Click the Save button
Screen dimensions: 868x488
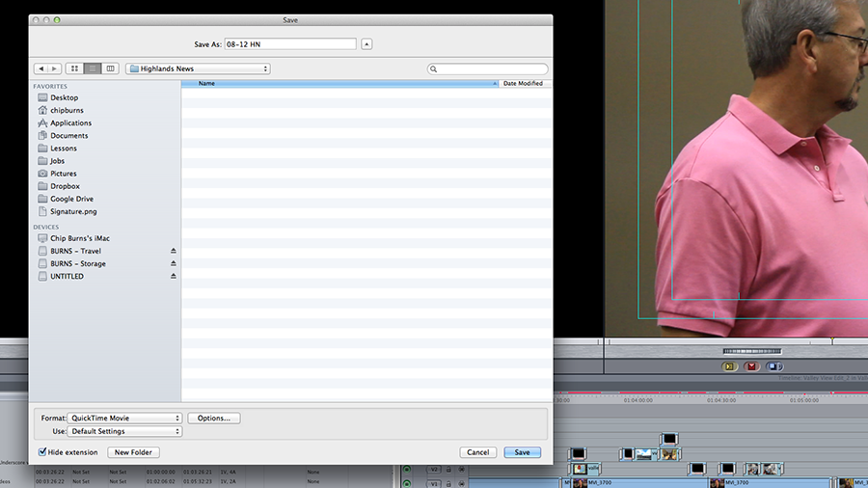click(x=522, y=452)
